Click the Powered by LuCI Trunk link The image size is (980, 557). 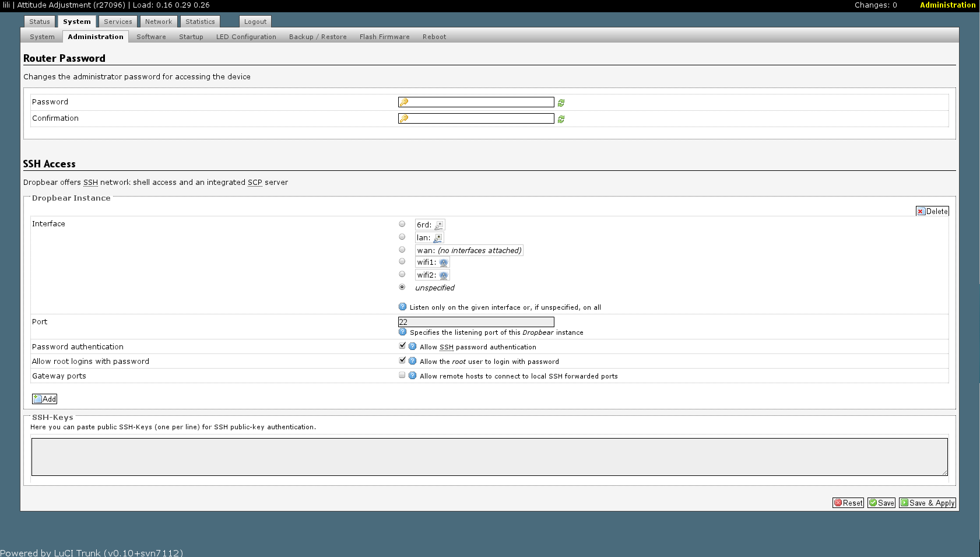pos(92,552)
